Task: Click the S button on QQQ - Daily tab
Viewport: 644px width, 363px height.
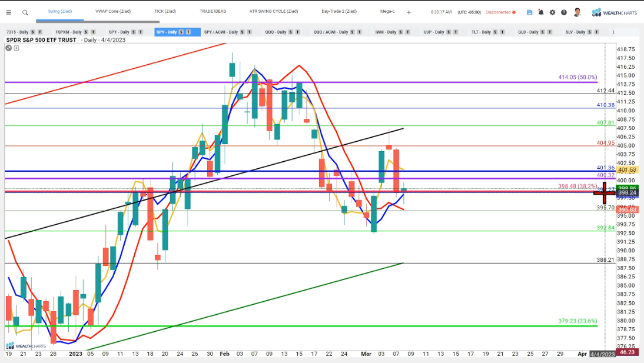Action: click(x=290, y=32)
